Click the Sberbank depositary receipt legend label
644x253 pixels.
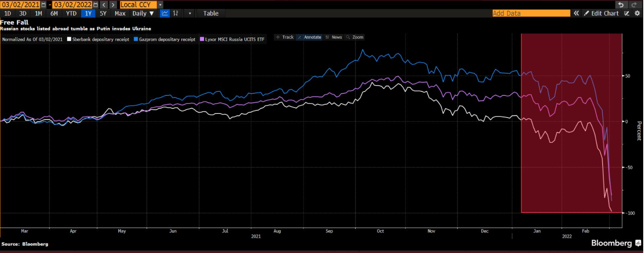pyautogui.click(x=101, y=39)
